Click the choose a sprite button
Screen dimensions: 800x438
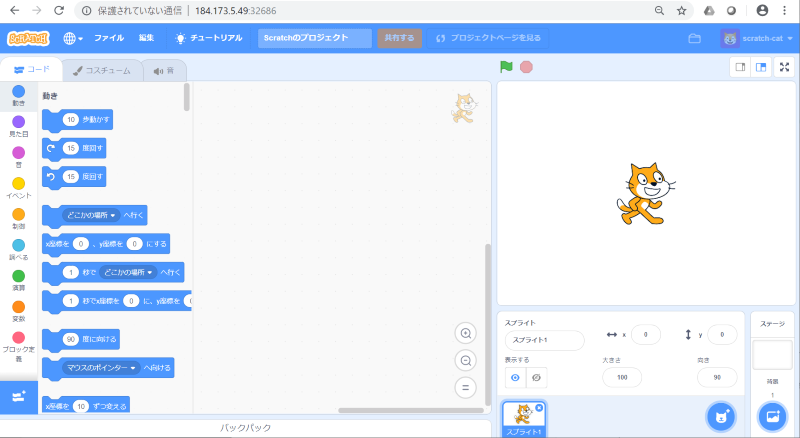pyautogui.click(x=721, y=417)
